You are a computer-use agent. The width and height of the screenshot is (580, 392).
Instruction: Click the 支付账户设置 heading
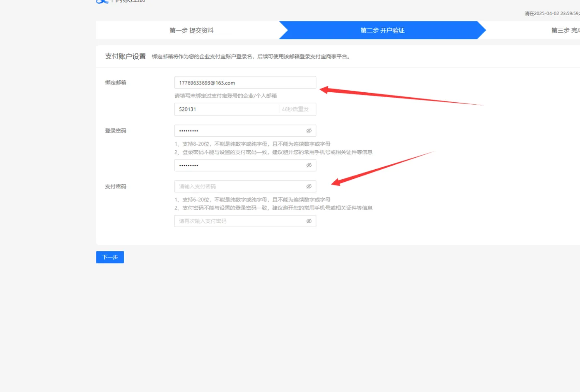(x=126, y=56)
